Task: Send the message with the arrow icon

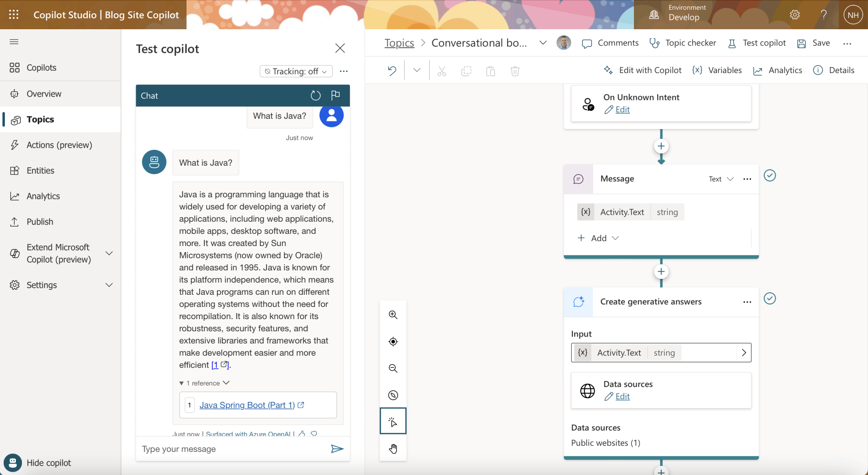Action: click(x=337, y=449)
